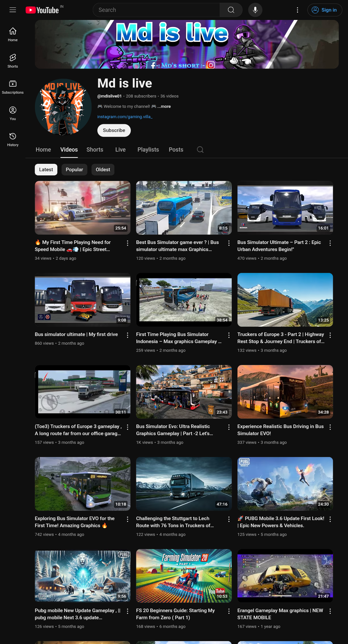Open action menu for Stuttgart to Lech video

point(229,519)
